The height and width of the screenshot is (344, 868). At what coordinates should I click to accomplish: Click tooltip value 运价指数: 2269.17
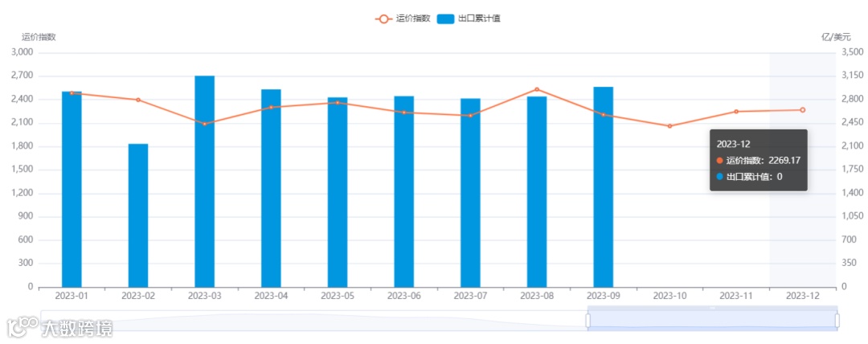[x=759, y=160]
